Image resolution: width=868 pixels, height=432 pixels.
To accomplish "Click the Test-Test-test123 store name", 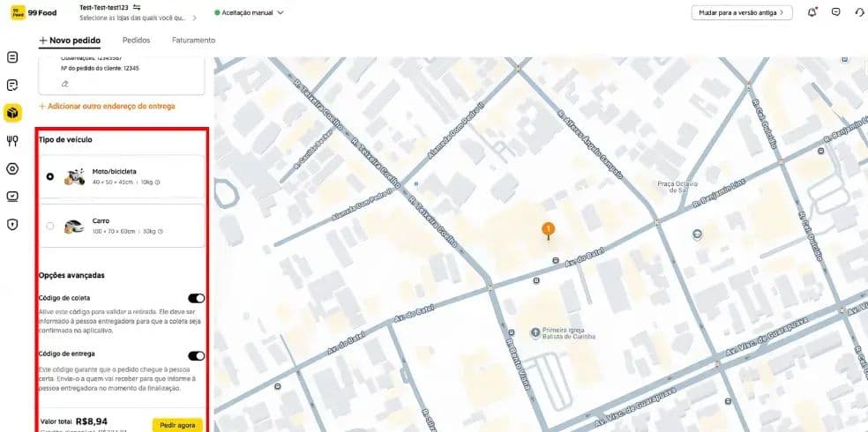I will [x=104, y=8].
